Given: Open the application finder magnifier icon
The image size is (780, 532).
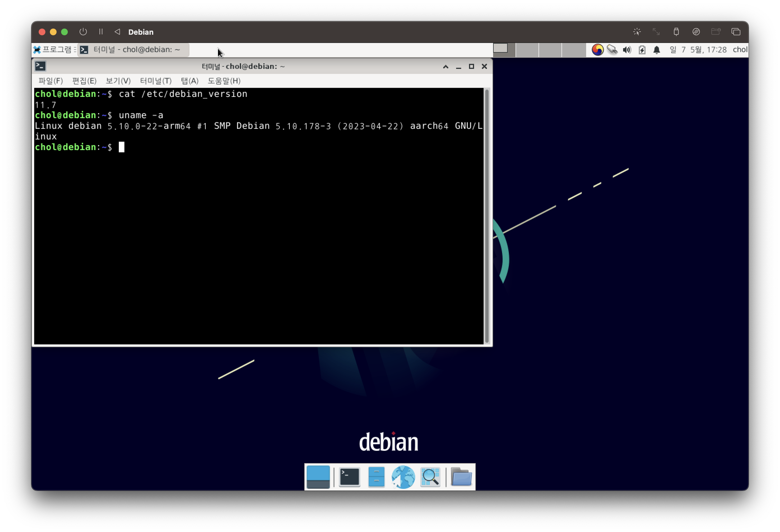Looking at the screenshot, I should tap(430, 477).
